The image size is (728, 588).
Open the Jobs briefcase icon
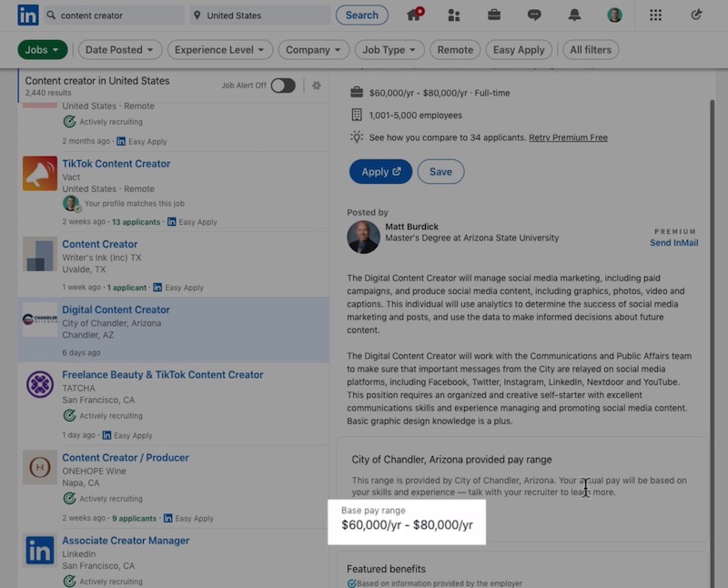tap(494, 15)
